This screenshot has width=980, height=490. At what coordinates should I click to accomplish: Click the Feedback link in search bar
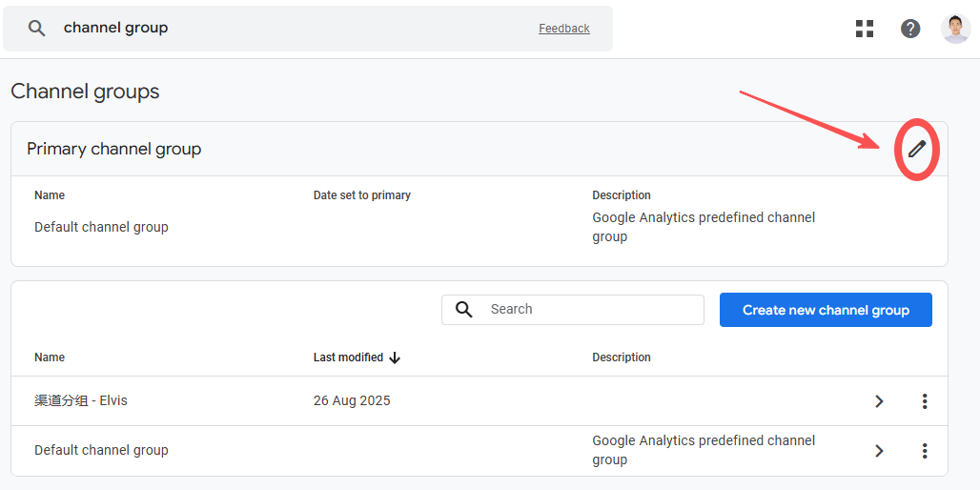pos(563,29)
